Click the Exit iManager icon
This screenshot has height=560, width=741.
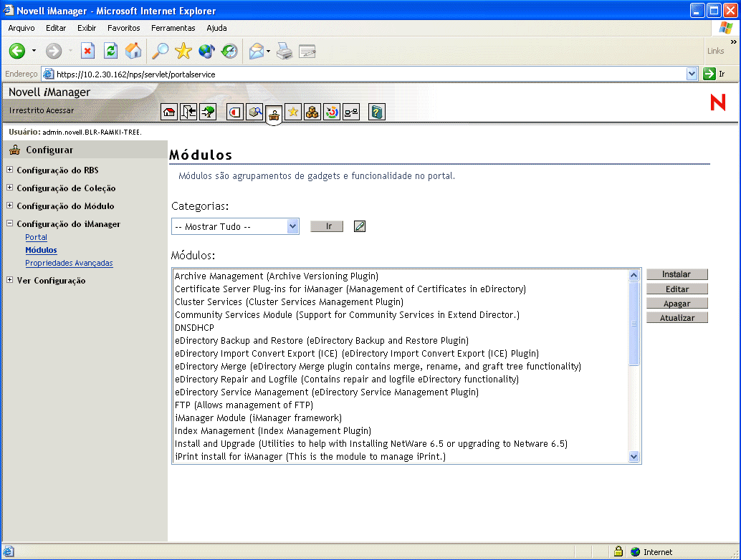[x=188, y=112]
